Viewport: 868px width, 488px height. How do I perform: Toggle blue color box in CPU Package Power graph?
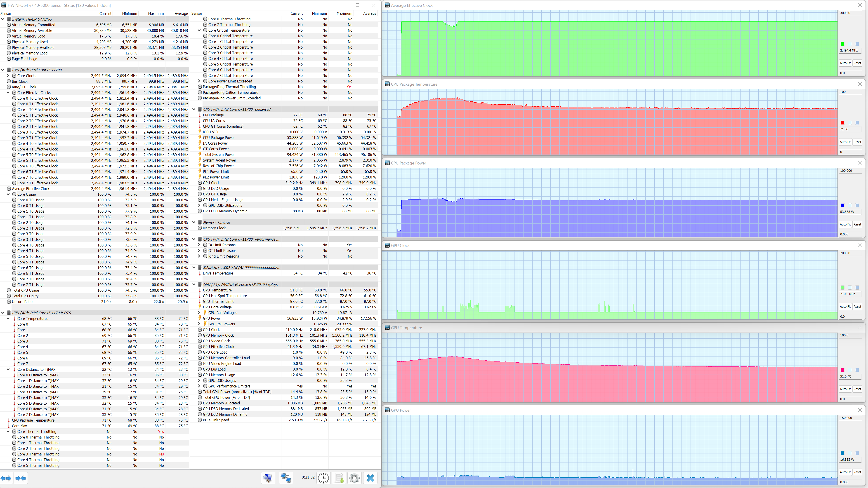point(842,205)
